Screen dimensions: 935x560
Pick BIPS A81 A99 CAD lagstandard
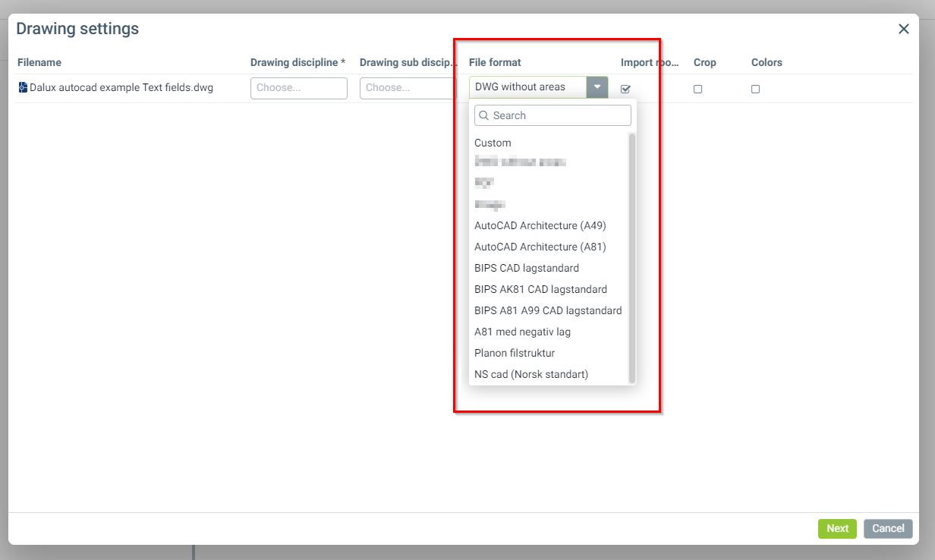click(547, 310)
